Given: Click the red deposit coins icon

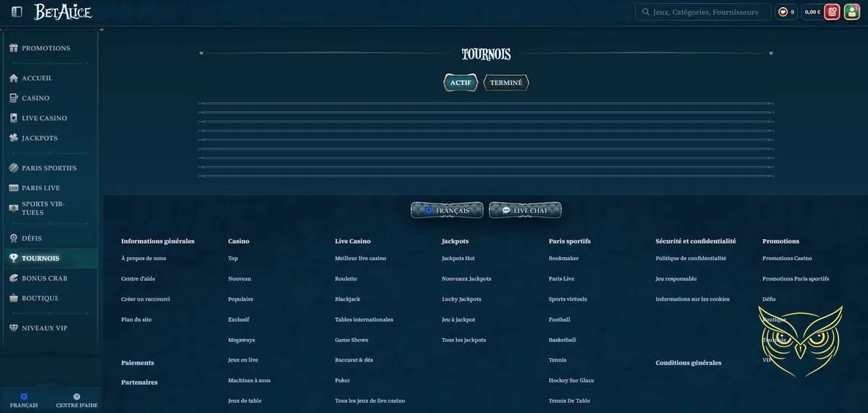Looking at the screenshot, I should pyautogui.click(x=832, y=12).
